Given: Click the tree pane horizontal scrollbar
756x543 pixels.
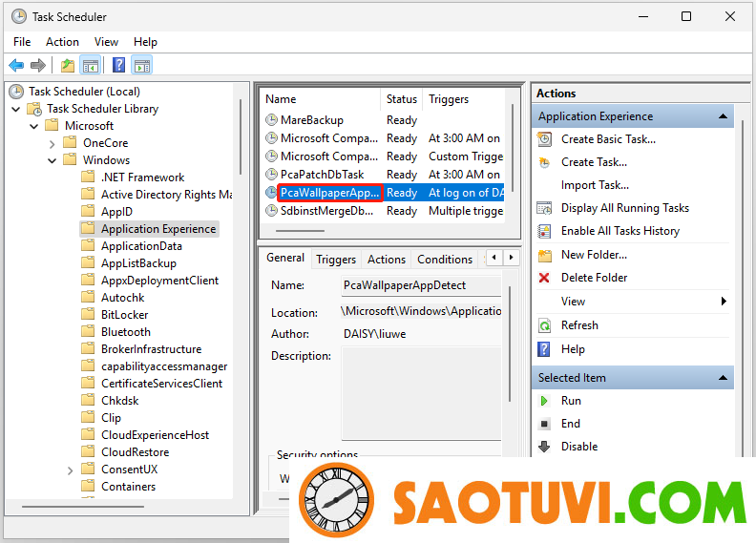Looking at the screenshot, I should point(83,507).
